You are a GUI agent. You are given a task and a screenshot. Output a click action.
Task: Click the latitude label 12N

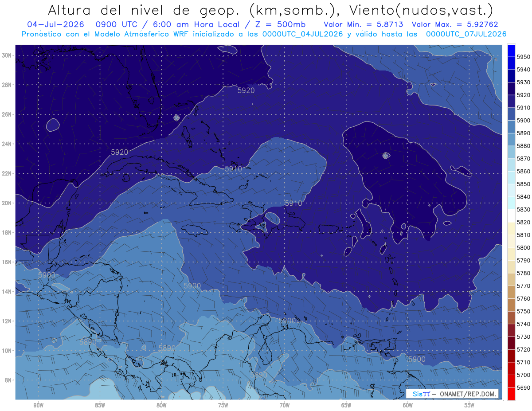7,321
